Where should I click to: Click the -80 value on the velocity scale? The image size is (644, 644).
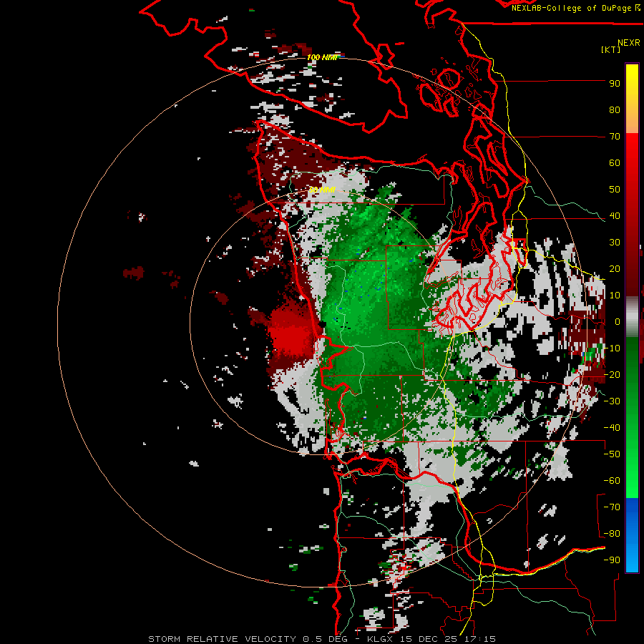point(612,534)
